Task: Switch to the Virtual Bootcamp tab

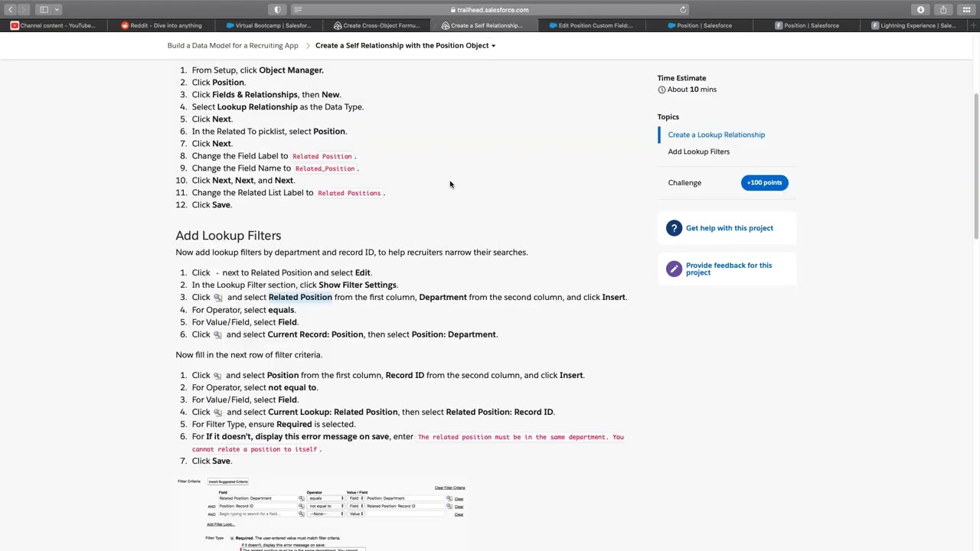Action: (x=269, y=25)
